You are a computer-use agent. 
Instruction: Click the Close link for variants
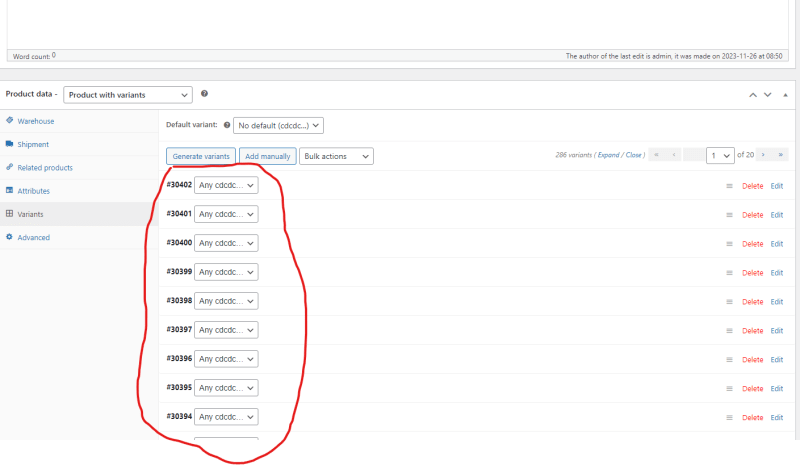[633, 155]
